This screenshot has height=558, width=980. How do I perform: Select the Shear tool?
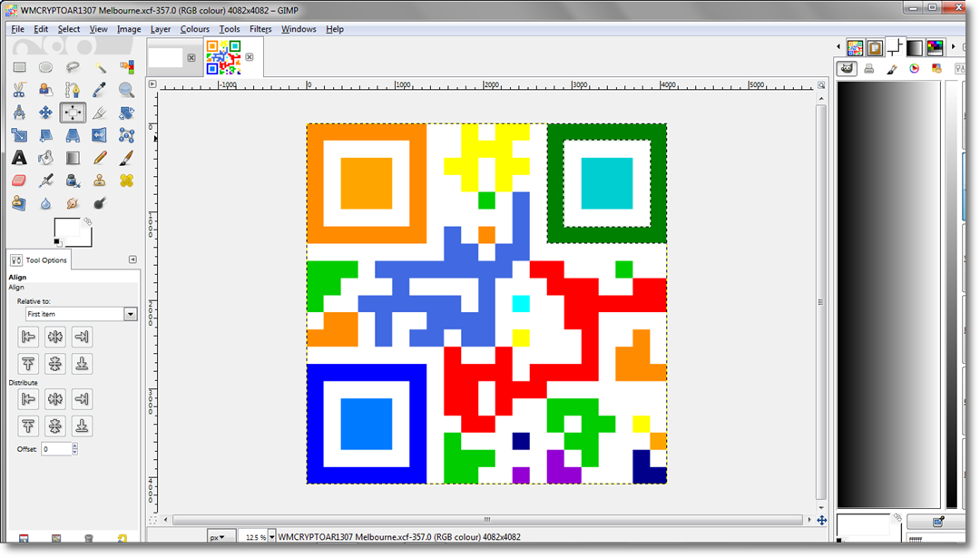pos(45,135)
